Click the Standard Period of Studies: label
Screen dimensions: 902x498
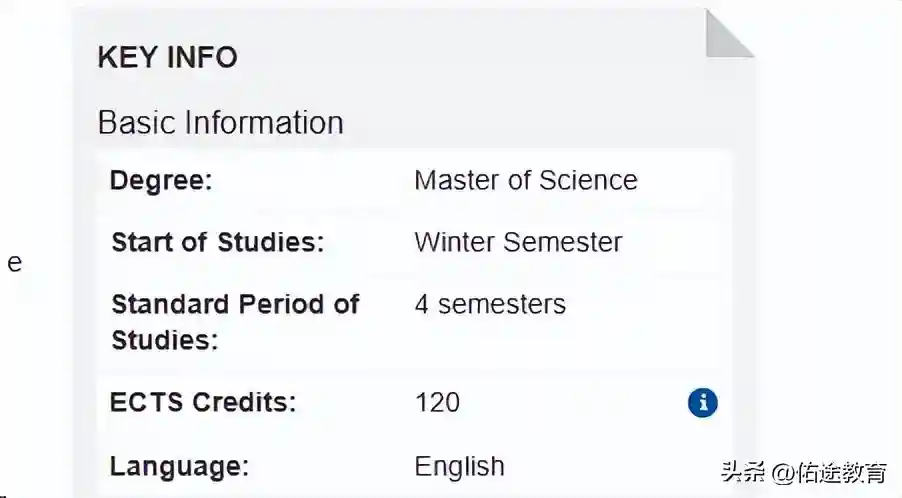click(x=234, y=321)
